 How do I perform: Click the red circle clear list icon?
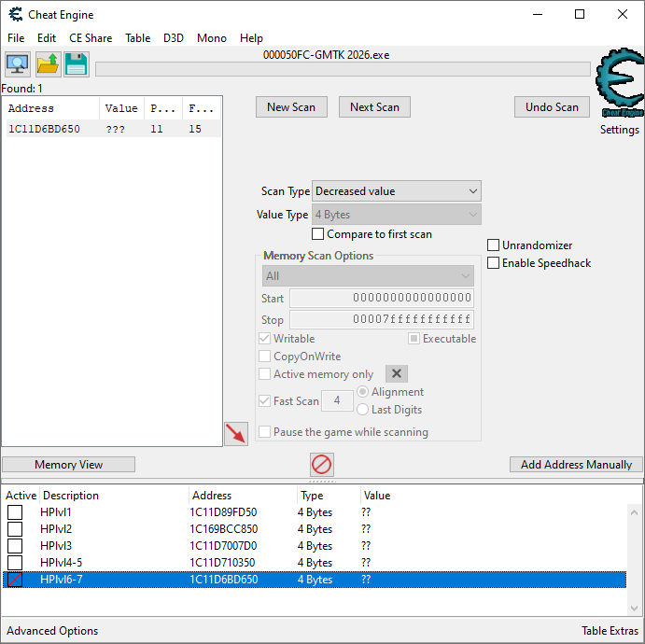coord(322,464)
